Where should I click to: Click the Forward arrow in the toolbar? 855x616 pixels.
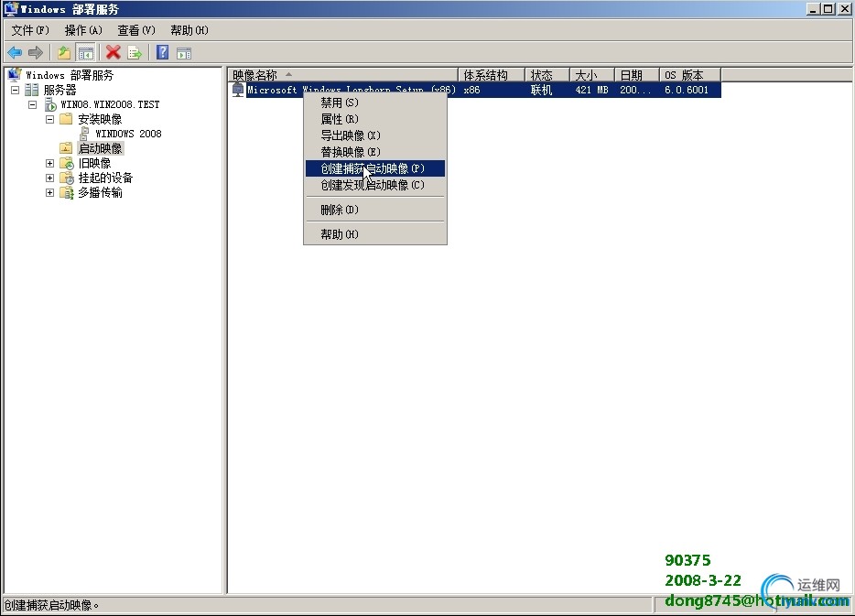point(36,53)
